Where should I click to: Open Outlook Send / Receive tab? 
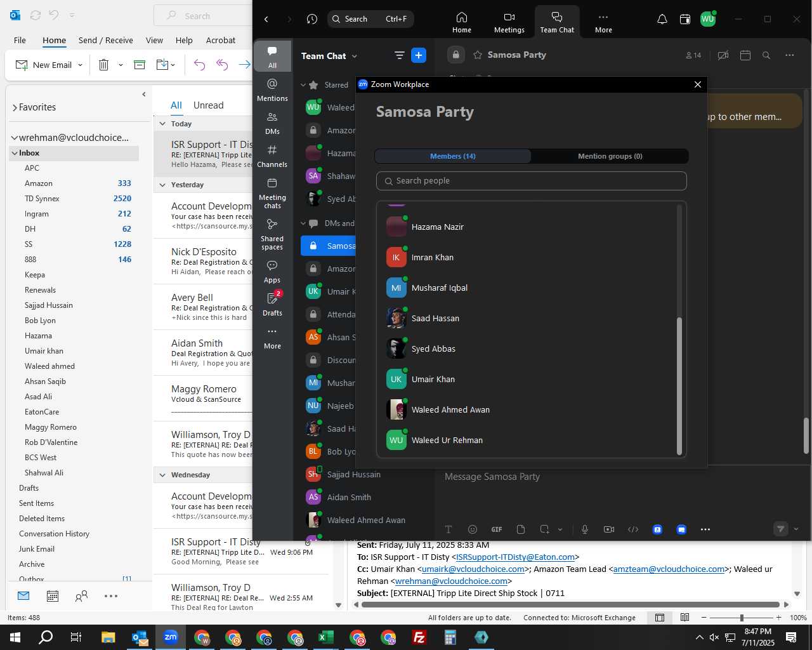point(106,40)
